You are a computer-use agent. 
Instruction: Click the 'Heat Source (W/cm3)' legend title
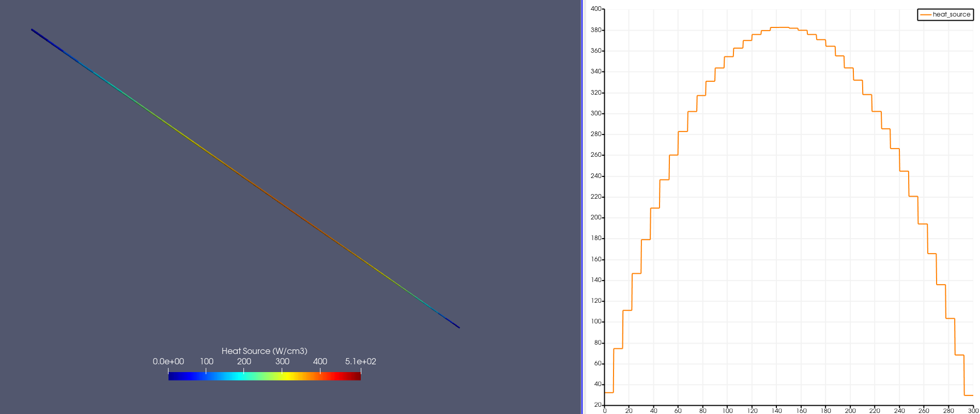(264, 351)
